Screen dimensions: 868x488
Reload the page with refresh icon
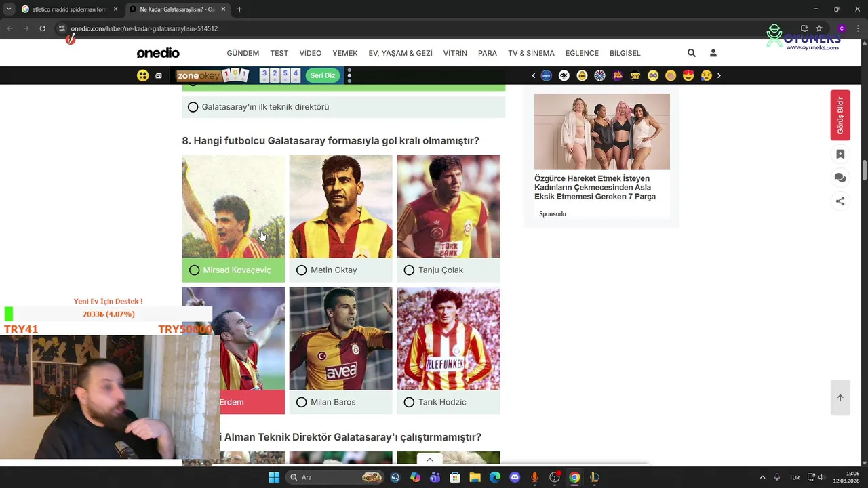42,28
